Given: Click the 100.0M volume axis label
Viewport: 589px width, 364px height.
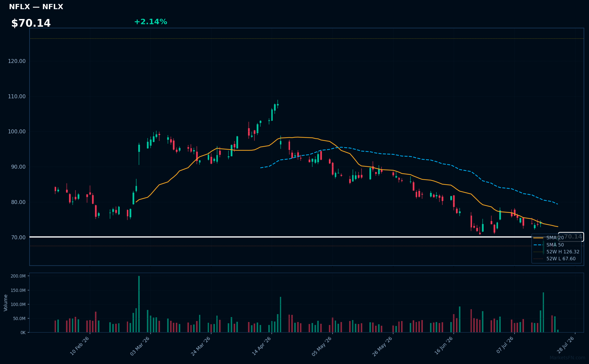Looking at the screenshot, I should (x=18, y=304).
